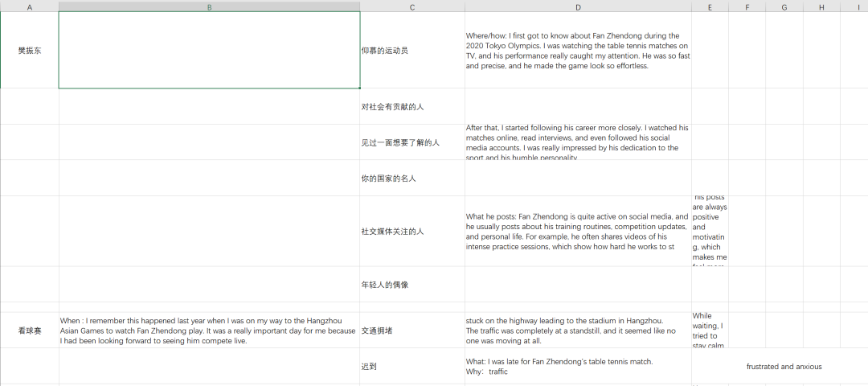Click the 迟到 cell
This screenshot has height=386, width=868.
point(411,366)
